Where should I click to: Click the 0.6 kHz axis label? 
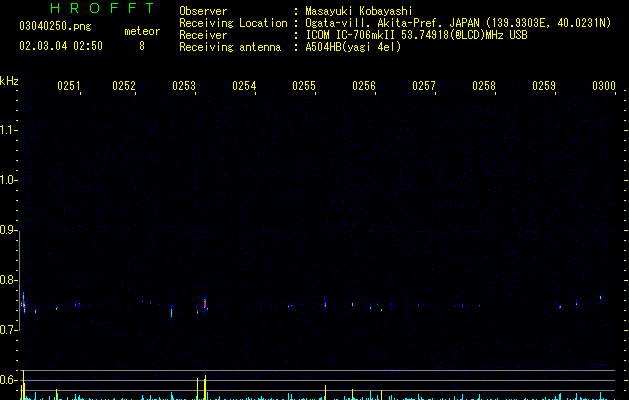(8, 380)
